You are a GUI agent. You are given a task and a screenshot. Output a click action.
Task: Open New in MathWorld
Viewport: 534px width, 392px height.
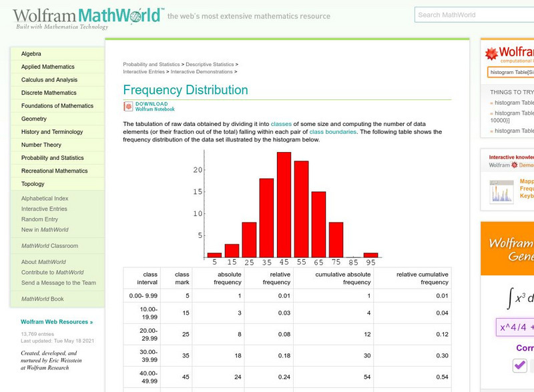pos(45,230)
